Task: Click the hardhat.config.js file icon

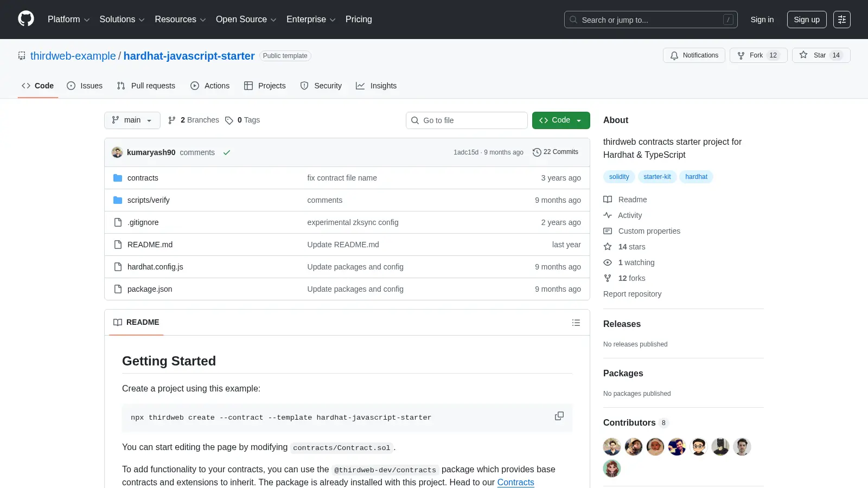Action: tap(118, 267)
